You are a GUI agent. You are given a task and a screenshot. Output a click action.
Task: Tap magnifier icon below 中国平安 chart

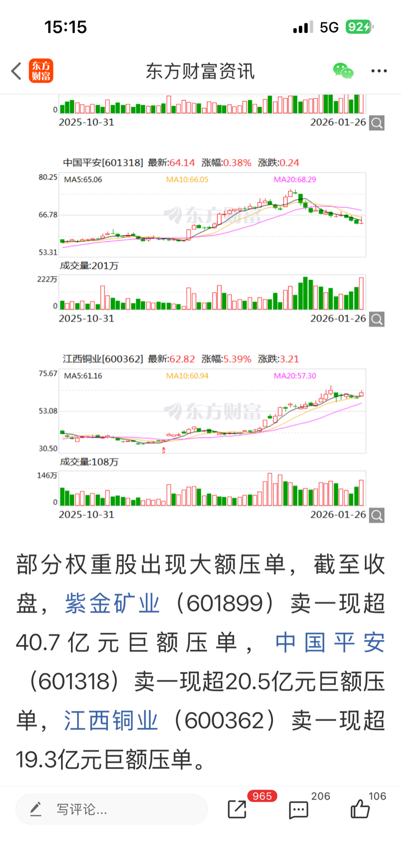click(x=377, y=319)
